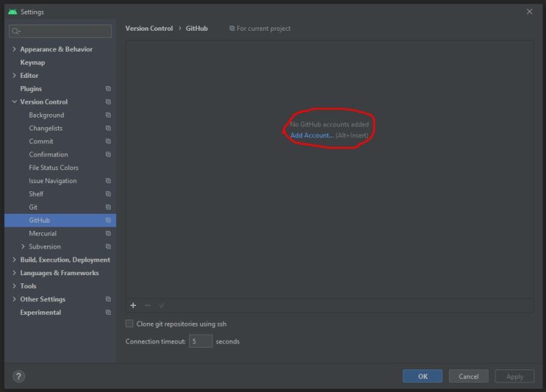Click project-level icon beside Mercurial

click(108, 234)
